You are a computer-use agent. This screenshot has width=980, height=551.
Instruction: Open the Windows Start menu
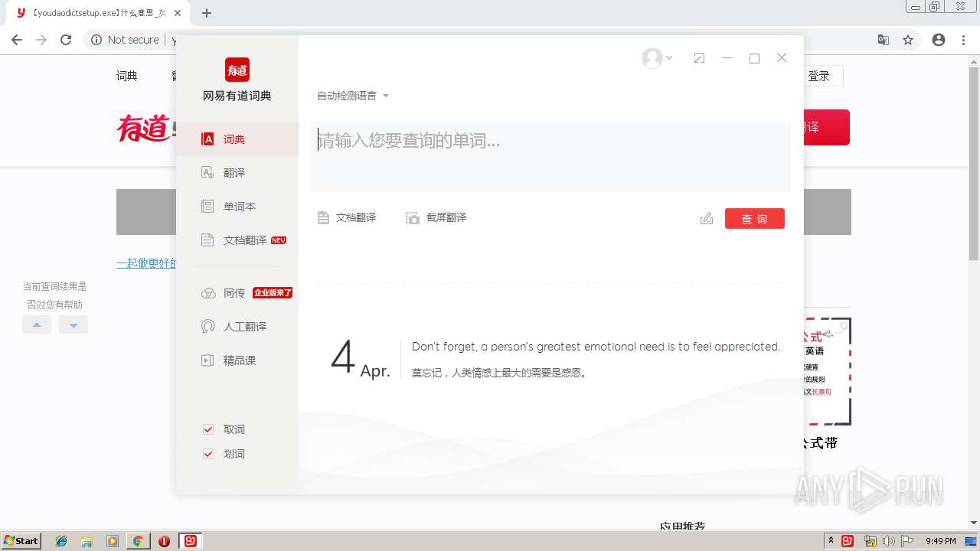(x=21, y=540)
